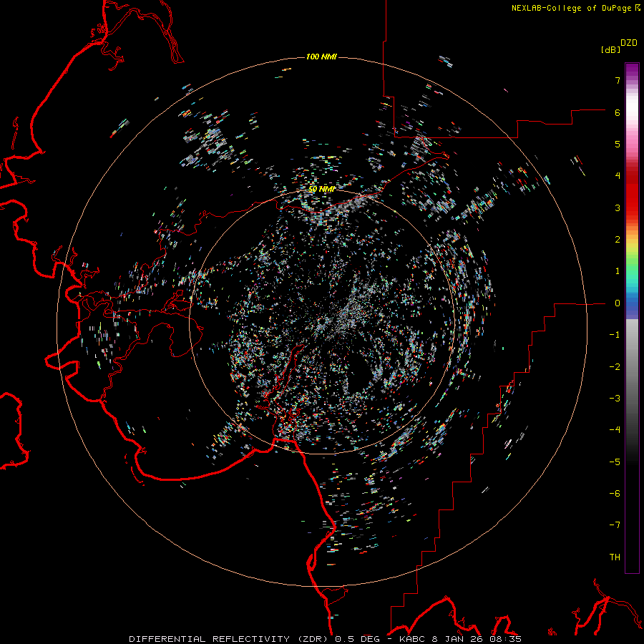The width and height of the screenshot is (644, 644).
Task: Click the "5" tick on color scale
Action: point(618,144)
